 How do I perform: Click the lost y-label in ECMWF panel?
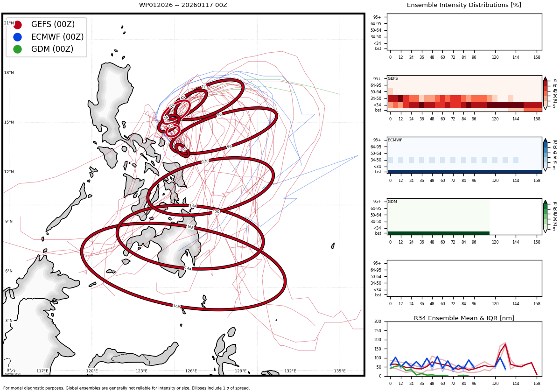point(378,172)
